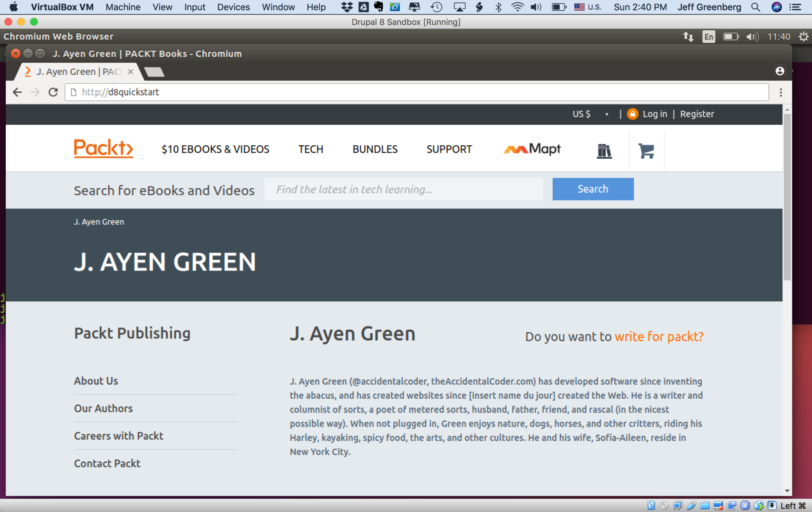Click the eBooks search input field

(403, 189)
